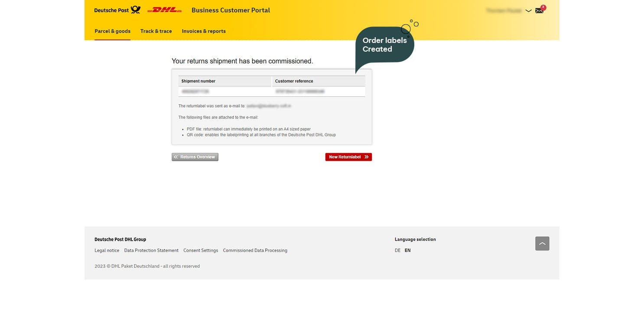The height and width of the screenshot is (317, 644).
Task: Click the DHL logo
Action: click(x=164, y=10)
